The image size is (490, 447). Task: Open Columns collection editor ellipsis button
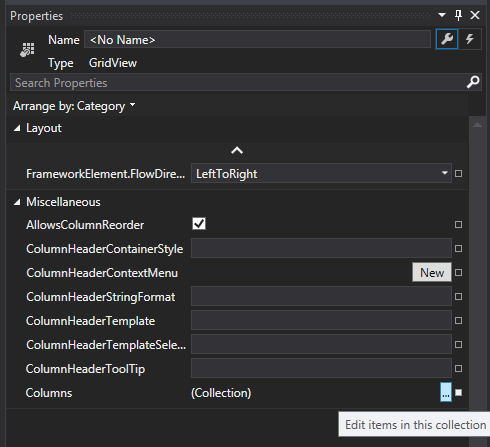click(x=446, y=392)
